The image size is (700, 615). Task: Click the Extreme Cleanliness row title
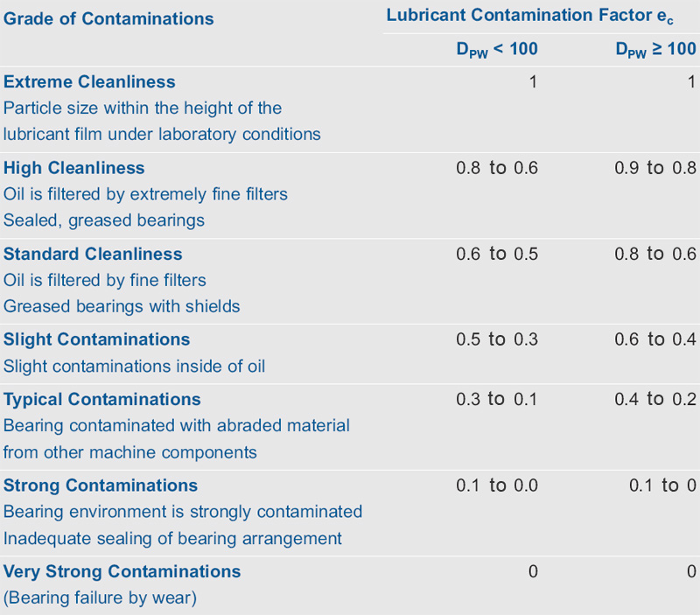[x=89, y=81]
